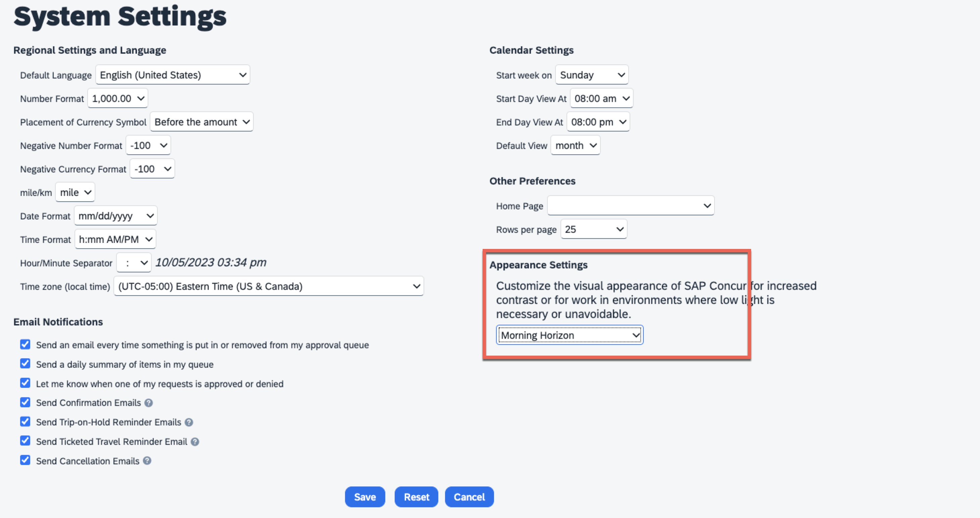
Task: Uncheck the approval queue email notification checkbox
Action: coord(25,345)
